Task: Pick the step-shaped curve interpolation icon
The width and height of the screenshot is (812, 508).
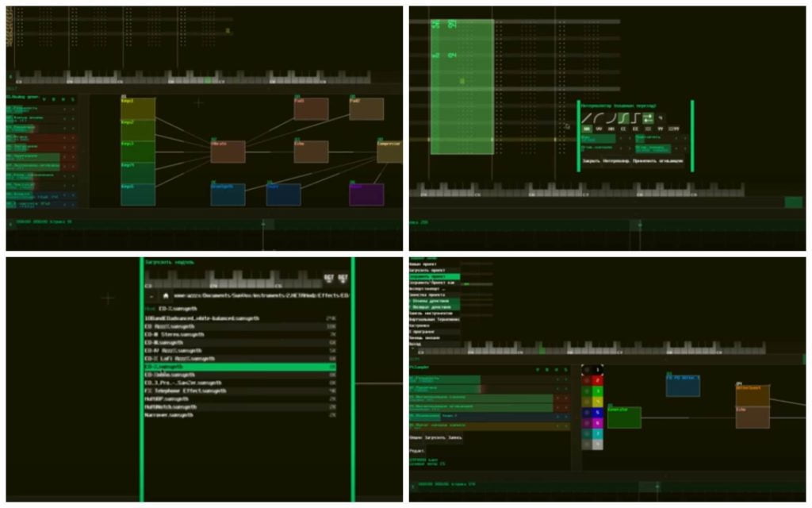Action: click(x=636, y=118)
